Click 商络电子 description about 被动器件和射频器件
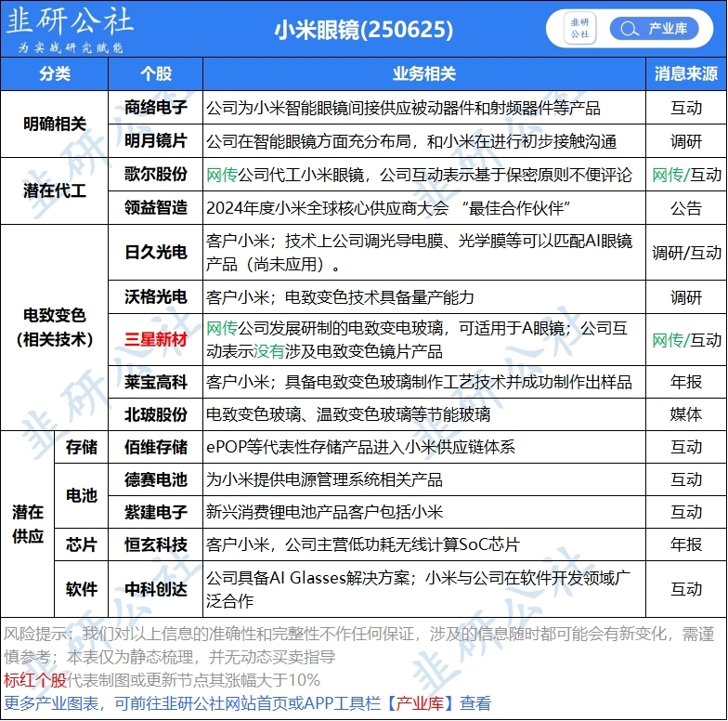This screenshot has height=721, width=728. 403,108
